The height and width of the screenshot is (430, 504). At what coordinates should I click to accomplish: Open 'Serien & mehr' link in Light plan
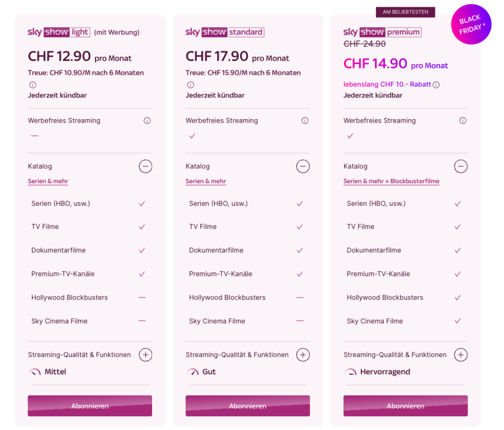click(48, 181)
